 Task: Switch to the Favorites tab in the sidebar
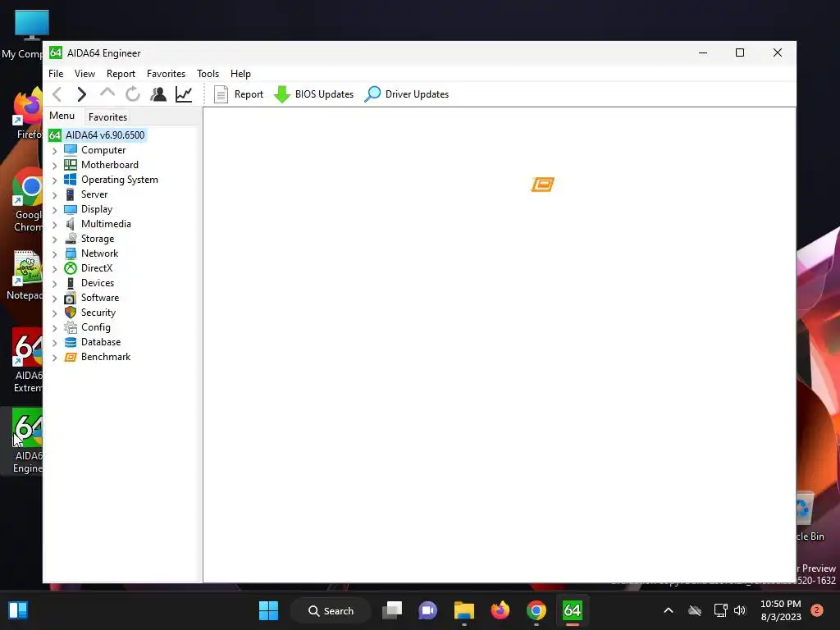(107, 116)
